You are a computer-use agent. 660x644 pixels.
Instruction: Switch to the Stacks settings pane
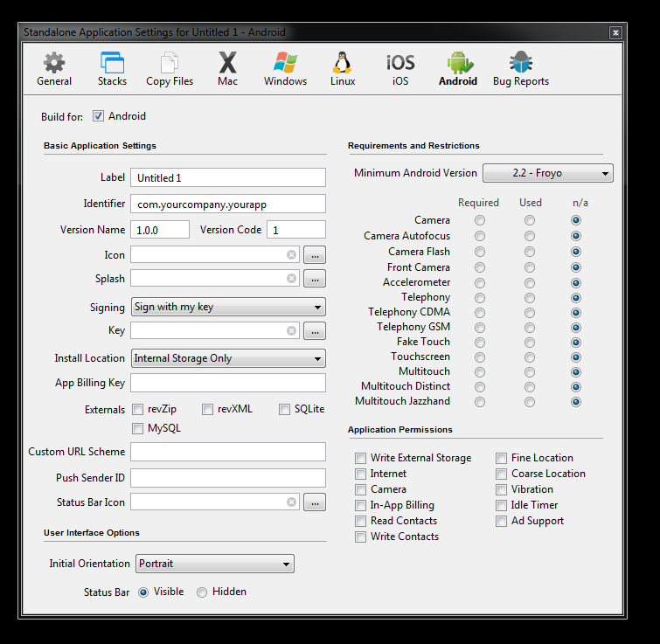(x=112, y=69)
